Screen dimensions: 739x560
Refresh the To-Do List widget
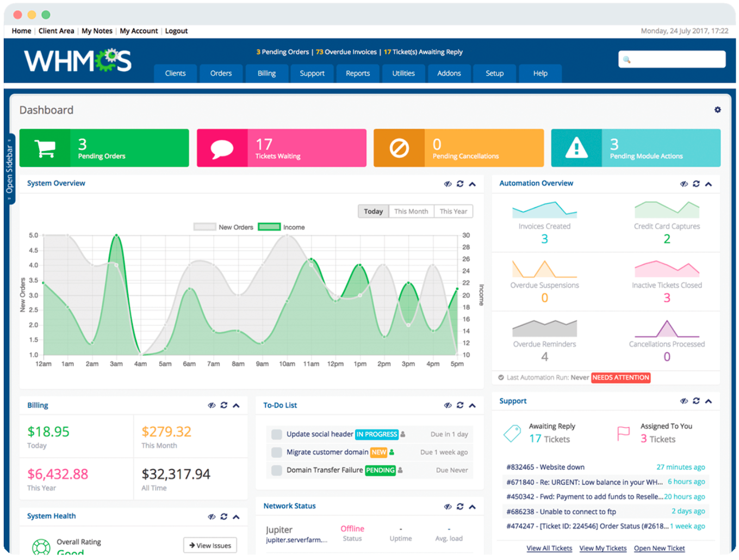pyautogui.click(x=460, y=406)
